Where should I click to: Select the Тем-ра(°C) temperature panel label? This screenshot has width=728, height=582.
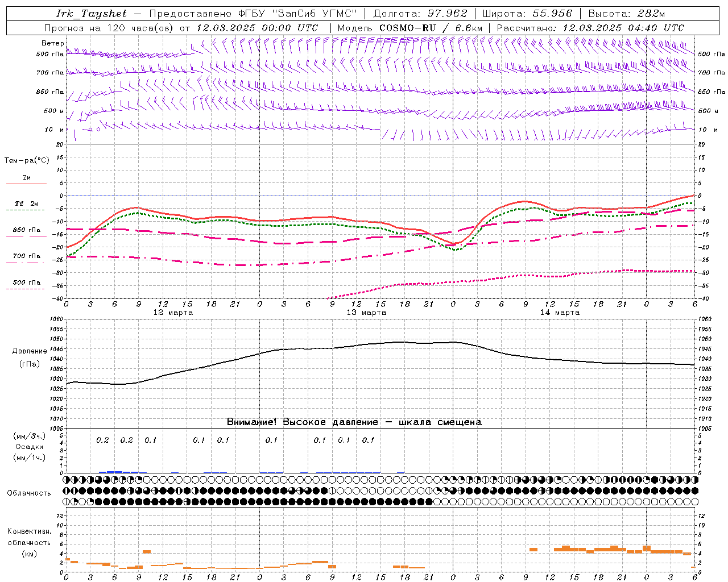[27, 161]
